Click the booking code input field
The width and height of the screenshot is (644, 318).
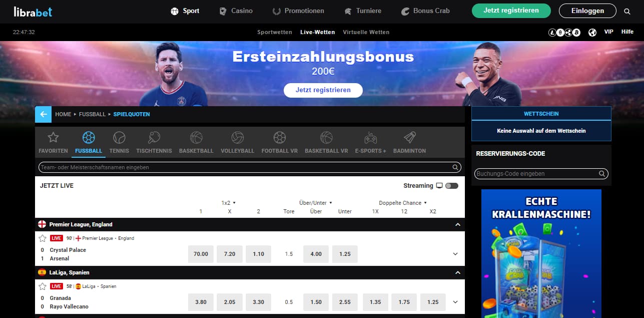[541, 174]
